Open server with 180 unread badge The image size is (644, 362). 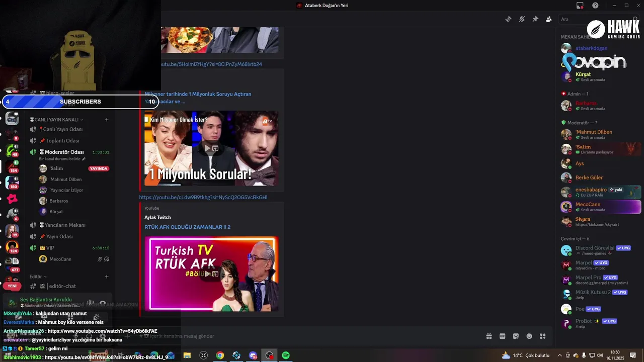pyautogui.click(x=12, y=183)
